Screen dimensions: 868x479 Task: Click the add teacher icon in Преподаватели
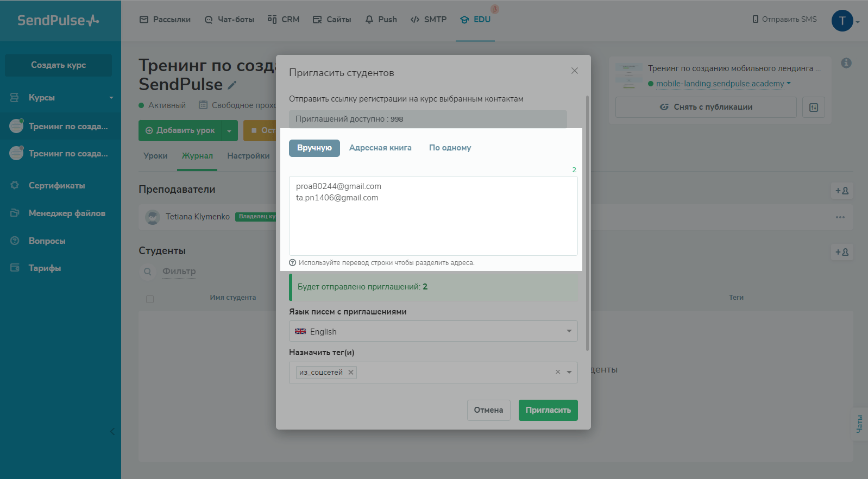click(842, 191)
